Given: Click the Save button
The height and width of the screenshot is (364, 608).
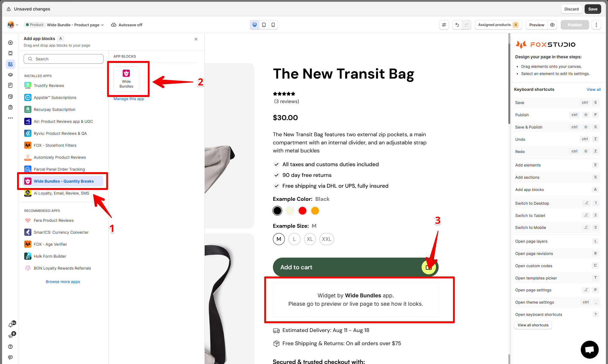Looking at the screenshot, I should pyautogui.click(x=592, y=9).
